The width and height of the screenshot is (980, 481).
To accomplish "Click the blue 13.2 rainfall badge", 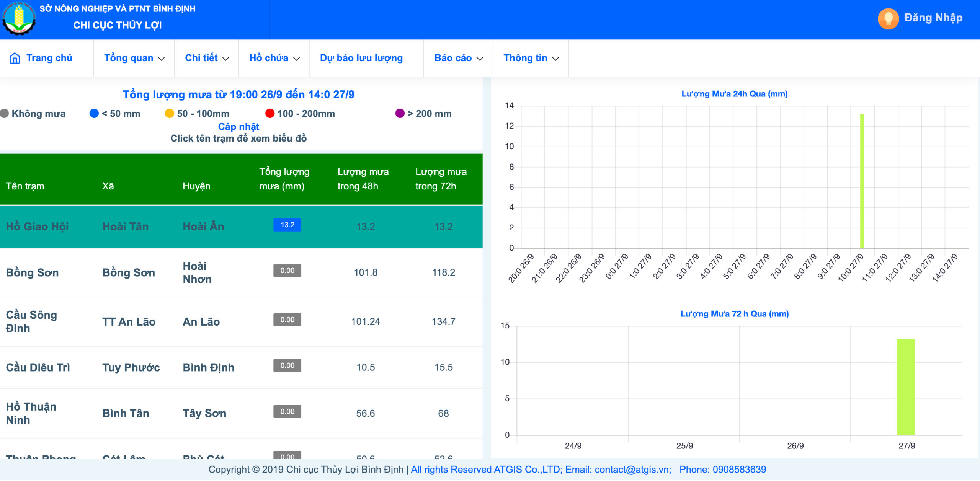I will 287,225.
